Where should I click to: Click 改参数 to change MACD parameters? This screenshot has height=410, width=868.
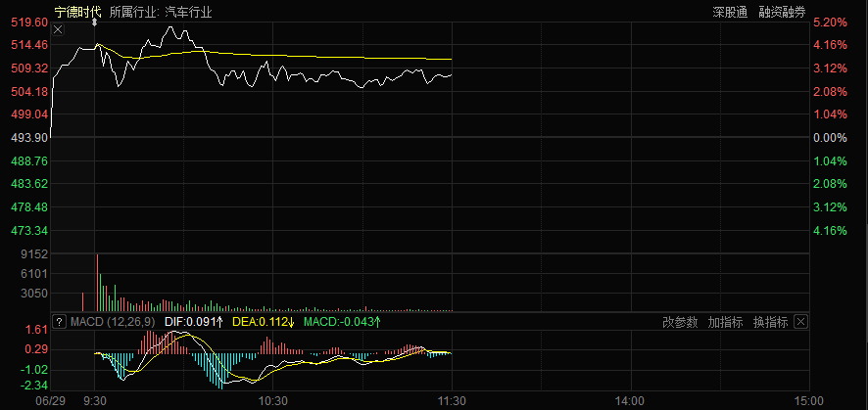(680, 323)
